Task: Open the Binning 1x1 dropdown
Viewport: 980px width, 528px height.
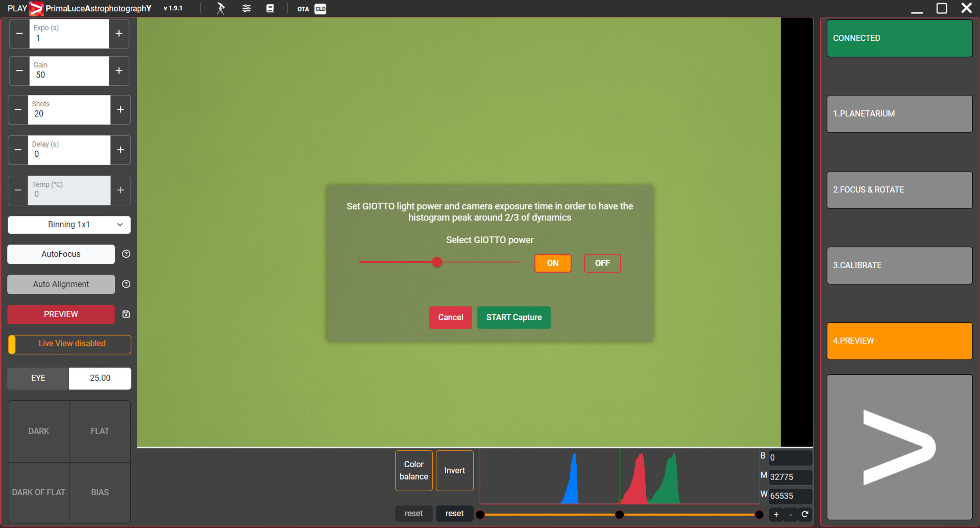Action: tap(69, 225)
